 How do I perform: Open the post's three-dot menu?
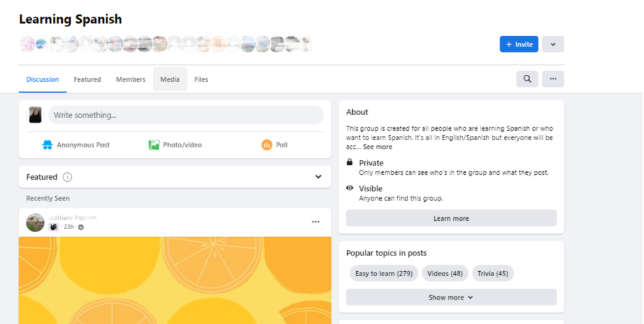[x=315, y=222]
